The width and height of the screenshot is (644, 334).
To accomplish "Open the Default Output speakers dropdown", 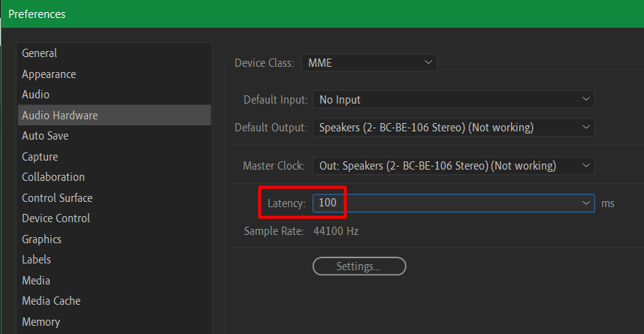I will click(x=453, y=128).
